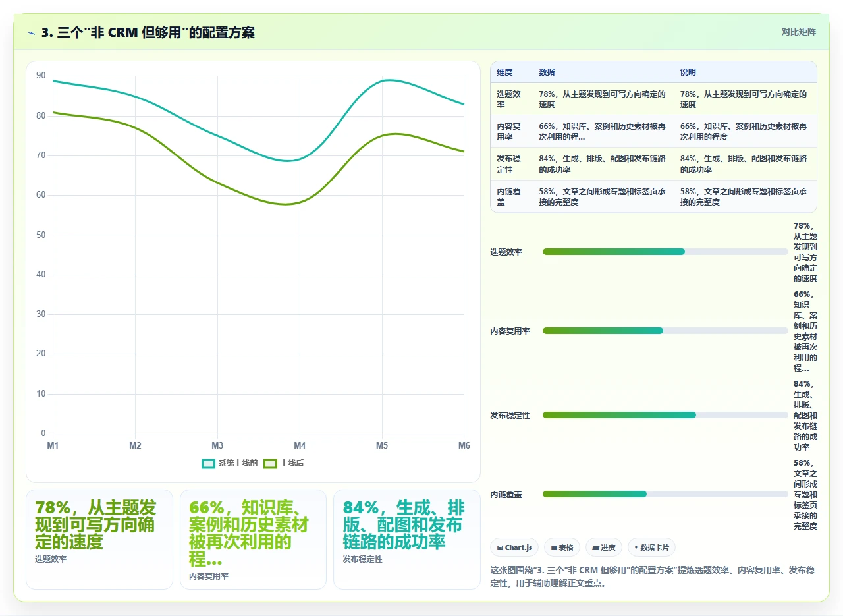Toggle the 上线后 legend color box
This screenshot has height=616, width=843.
(x=270, y=463)
